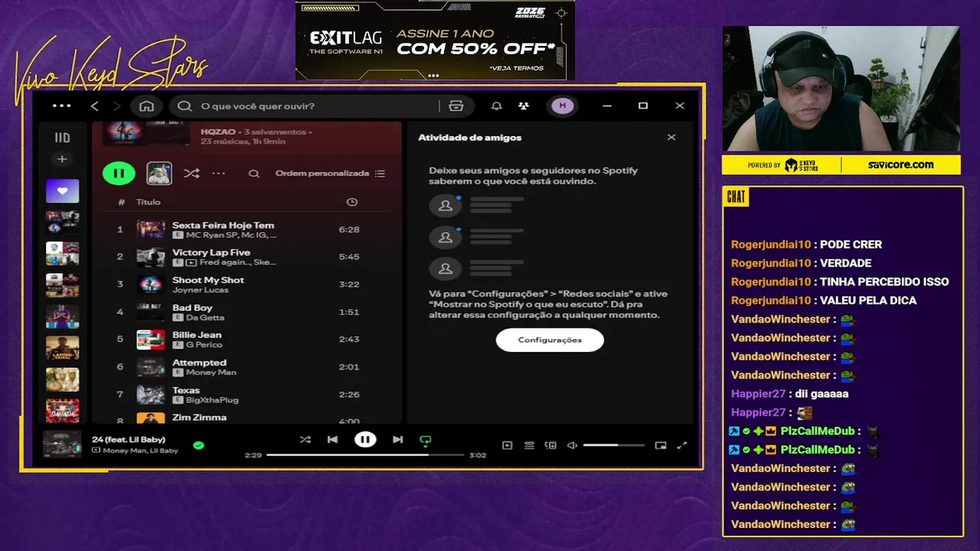Click the magnifier icon in search bar

tap(185, 106)
